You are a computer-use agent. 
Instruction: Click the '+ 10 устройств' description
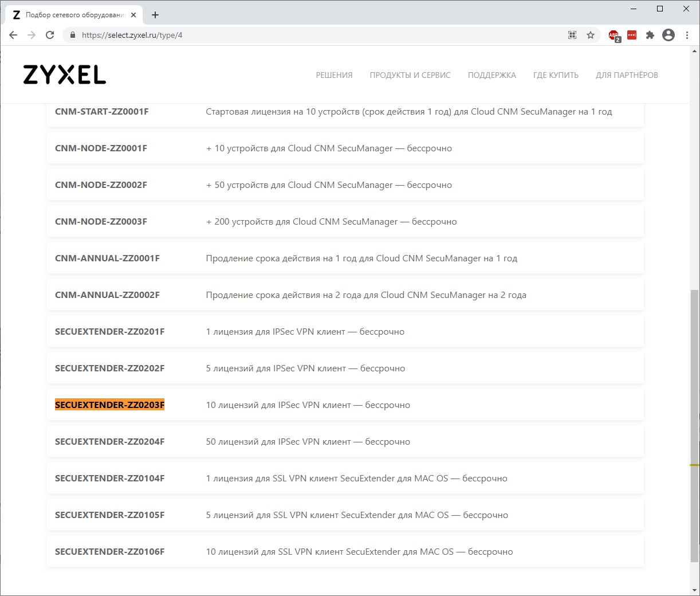329,148
